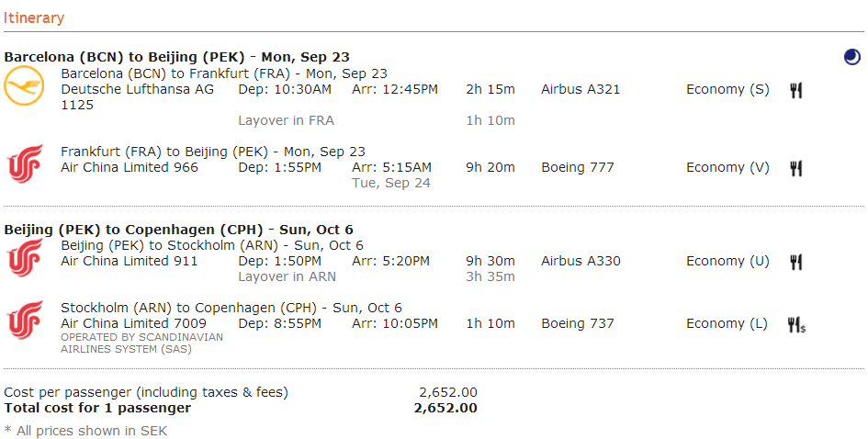Select the Beijing (PEK) to Copenhagen (CPH) heading
Screen dimensions: 868x439
point(178,230)
